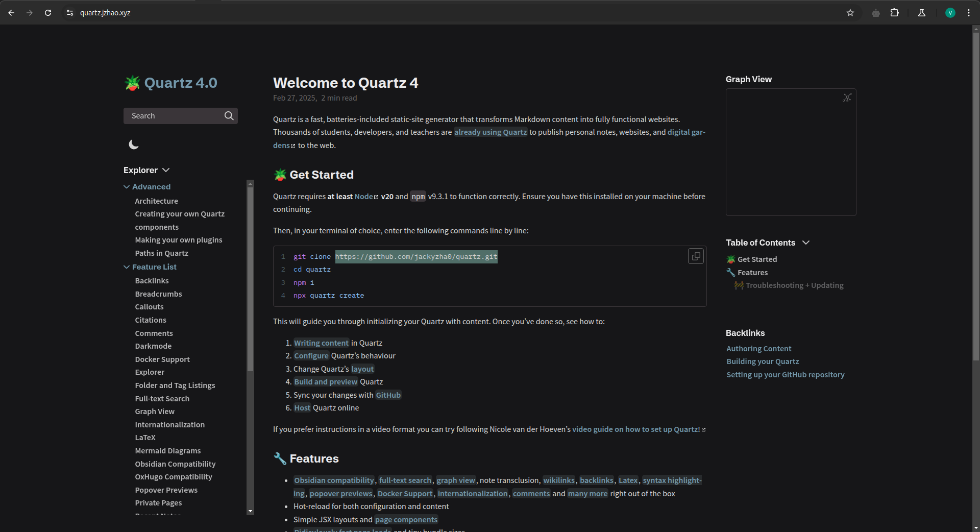
Task: Open the Backlinks page in Explorer
Action: coord(152,281)
